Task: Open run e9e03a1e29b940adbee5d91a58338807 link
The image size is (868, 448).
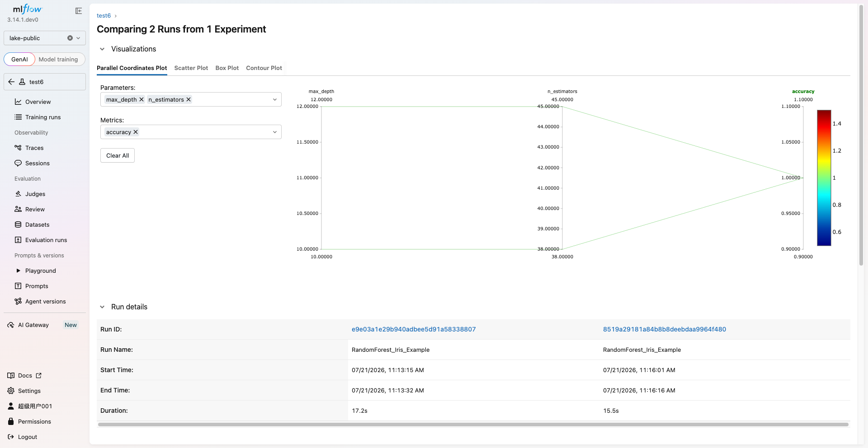Action: point(414,329)
